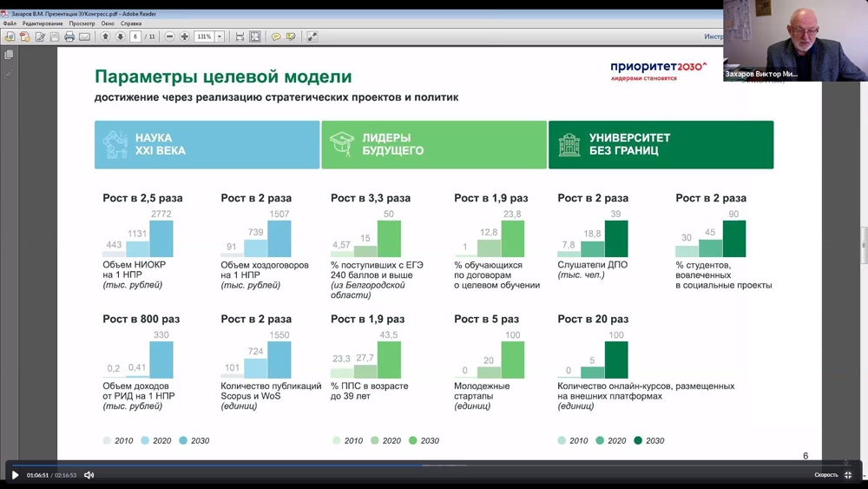Open the Просмотр menu
868x489 pixels.
coord(82,23)
